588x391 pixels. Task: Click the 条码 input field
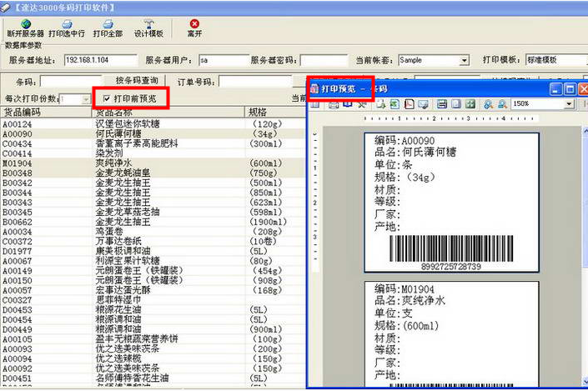click(71, 81)
